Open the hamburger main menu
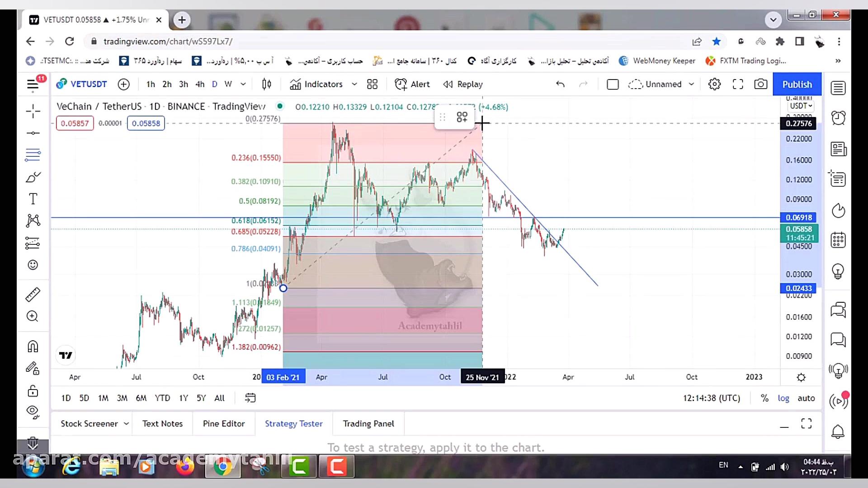Screen dimensions: 868x488 click(33, 84)
